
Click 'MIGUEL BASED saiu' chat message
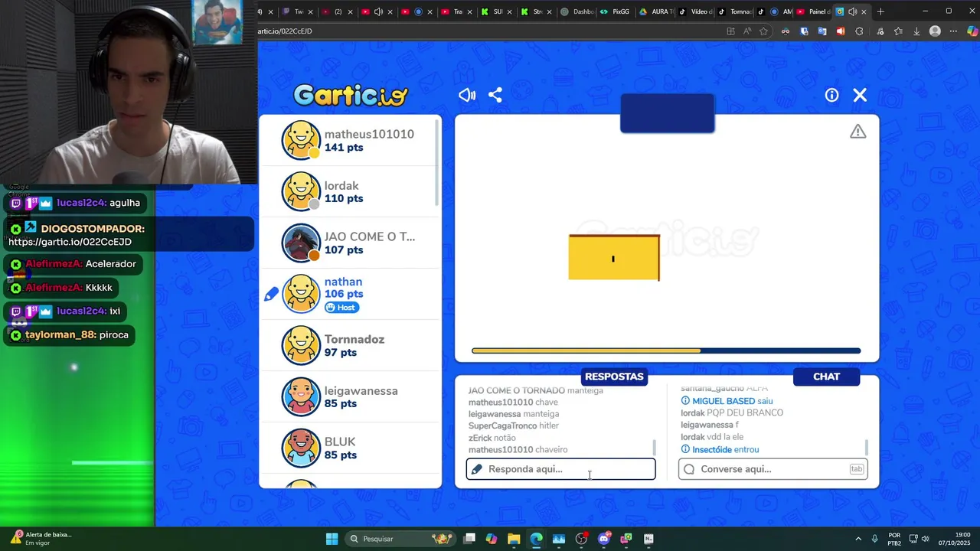(727, 401)
